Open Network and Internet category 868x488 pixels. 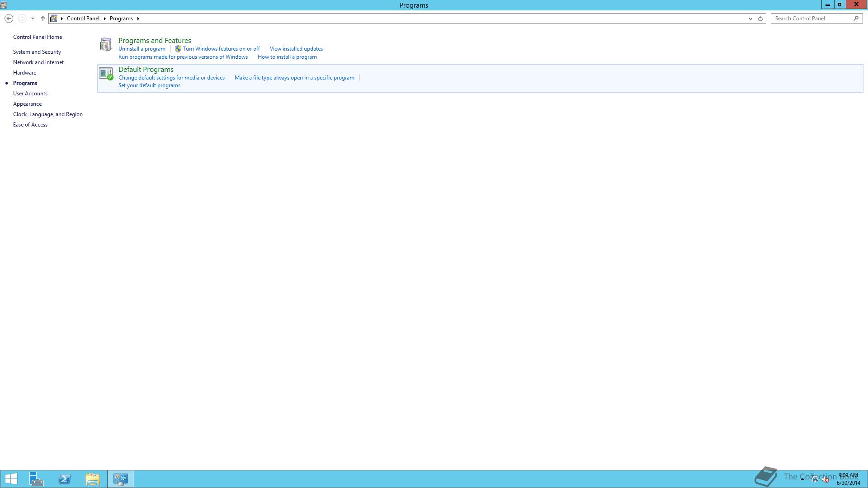(38, 62)
